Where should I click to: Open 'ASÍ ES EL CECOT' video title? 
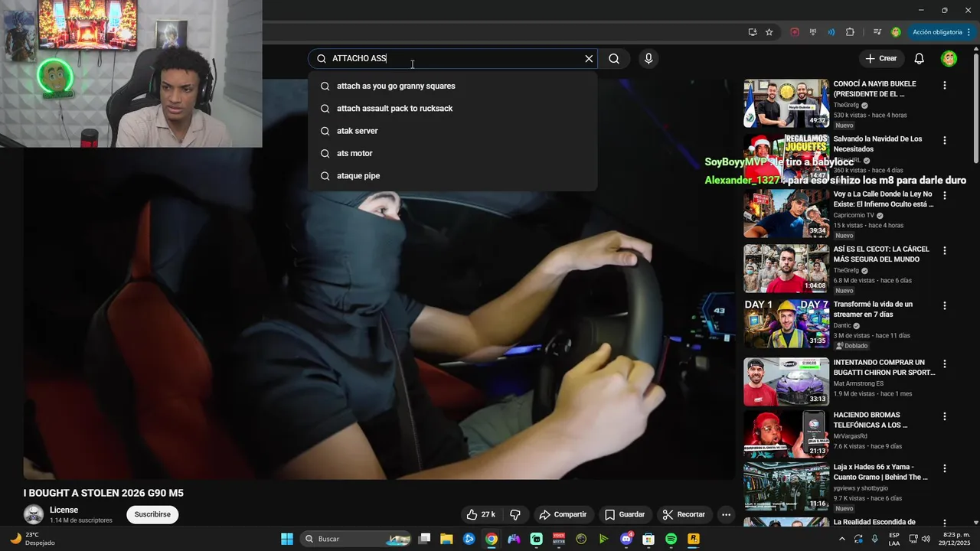coord(881,254)
